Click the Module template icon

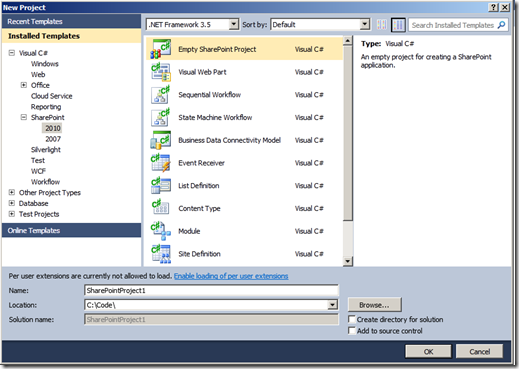[x=160, y=231]
